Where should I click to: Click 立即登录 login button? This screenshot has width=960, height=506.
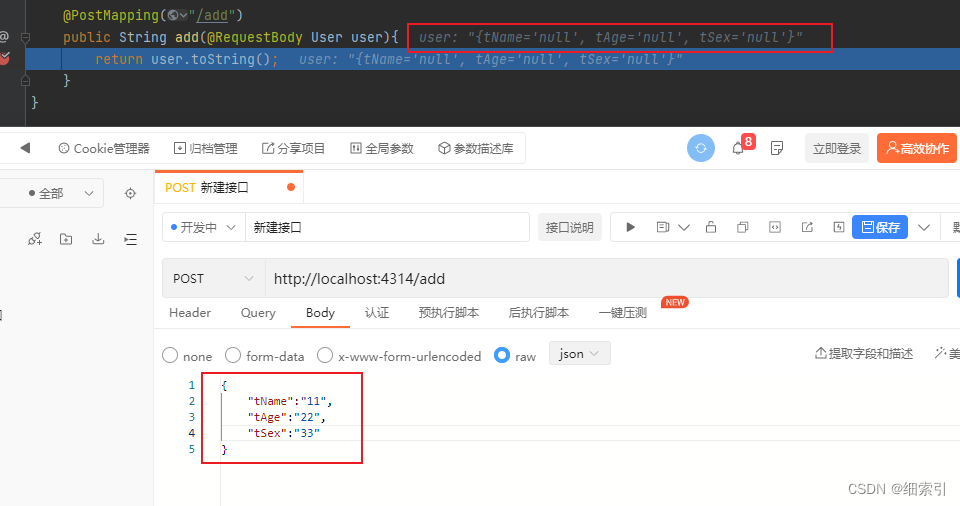coord(836,148)
